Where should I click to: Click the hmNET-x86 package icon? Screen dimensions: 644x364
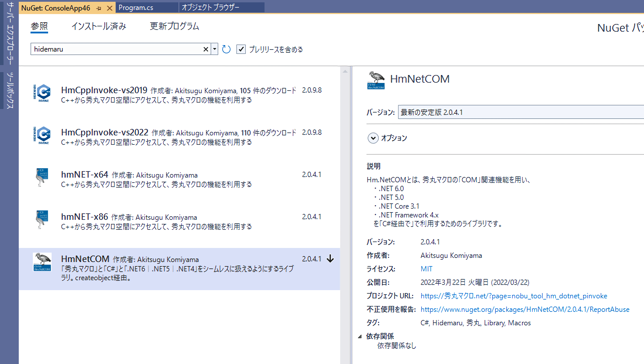pyautogui.click(x=42, y=219)
